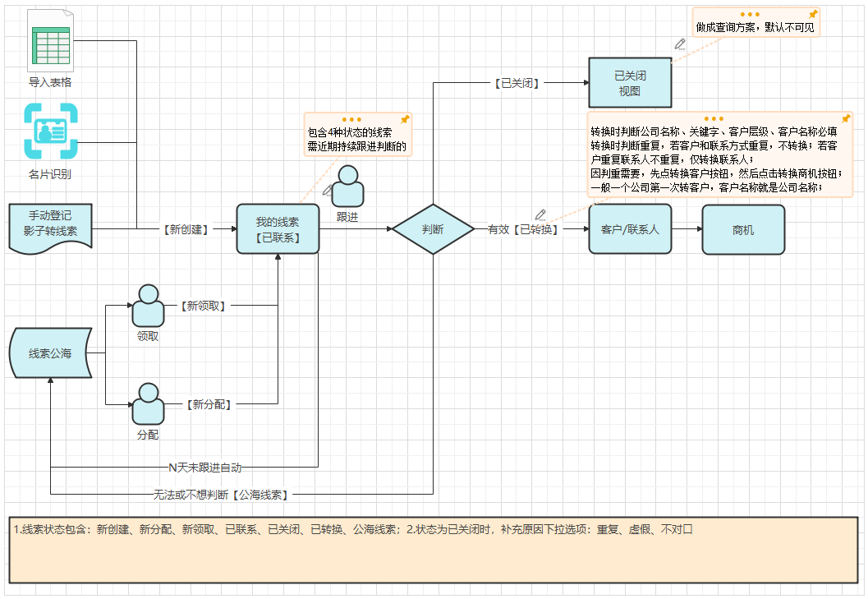This screenshot has height=599, width=868.
Task: Select the 我的线索【已联系】 node
Action: 278,228
